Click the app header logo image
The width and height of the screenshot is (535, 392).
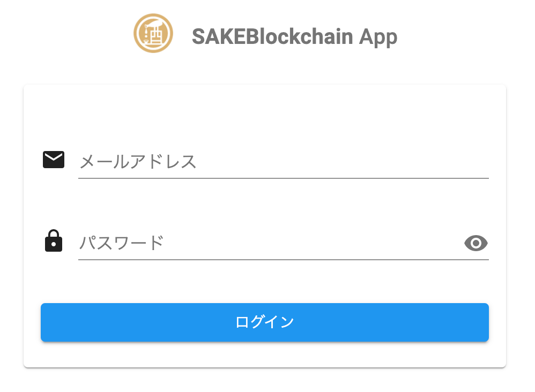tap(153, 33)
